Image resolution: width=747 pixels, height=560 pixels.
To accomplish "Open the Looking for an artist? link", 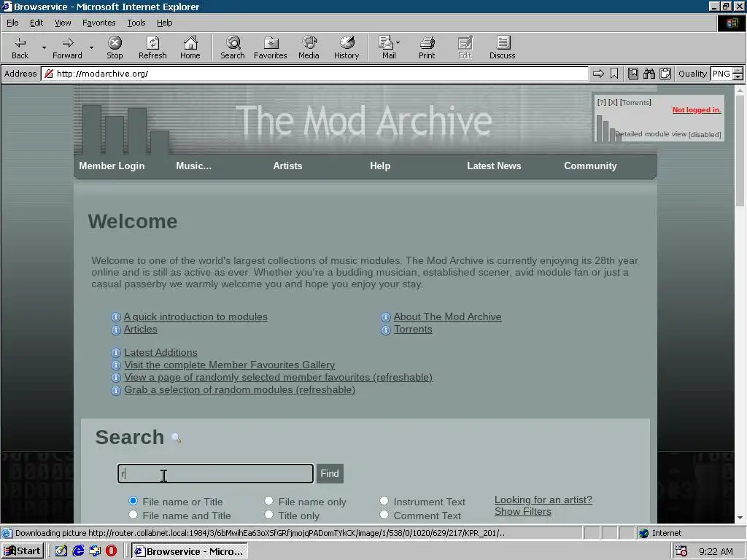I will [543, 499].
